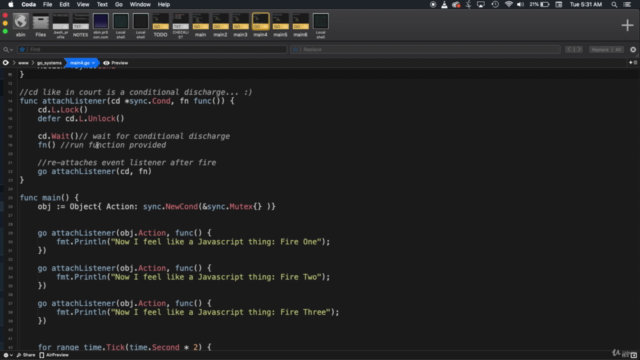The image size is (640, 360).
Task: Open the View menu
Action: (83, 4)
